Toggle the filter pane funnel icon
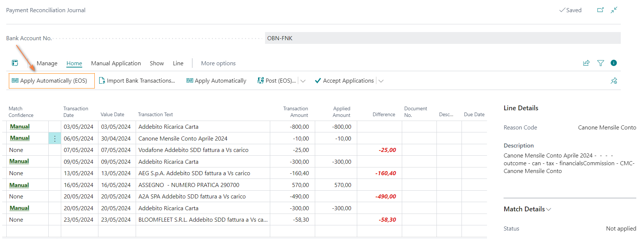The image size is (644, 239). 601,63
